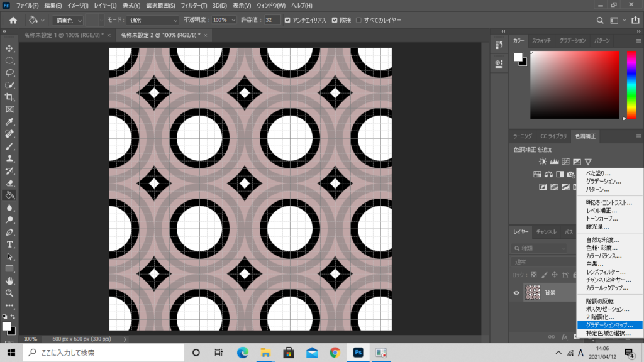
Task: Choose 階調の反転 from the menu
Action: point(599,301)
